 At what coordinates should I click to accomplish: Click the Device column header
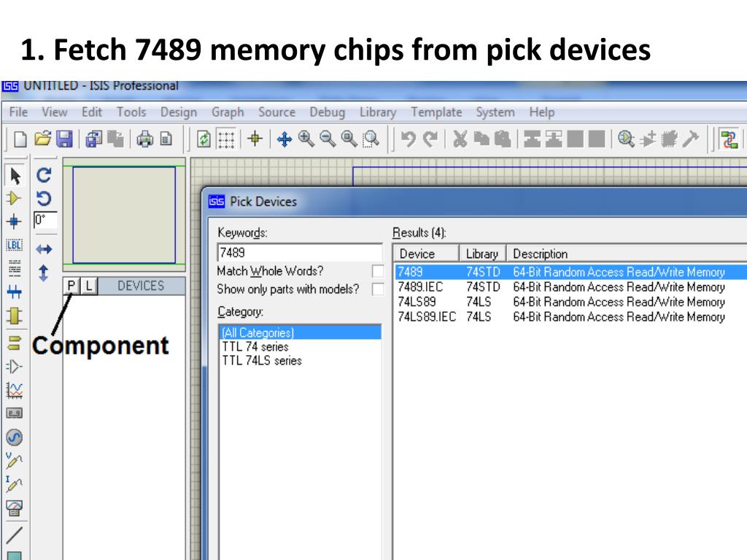(x=426, y=254)
